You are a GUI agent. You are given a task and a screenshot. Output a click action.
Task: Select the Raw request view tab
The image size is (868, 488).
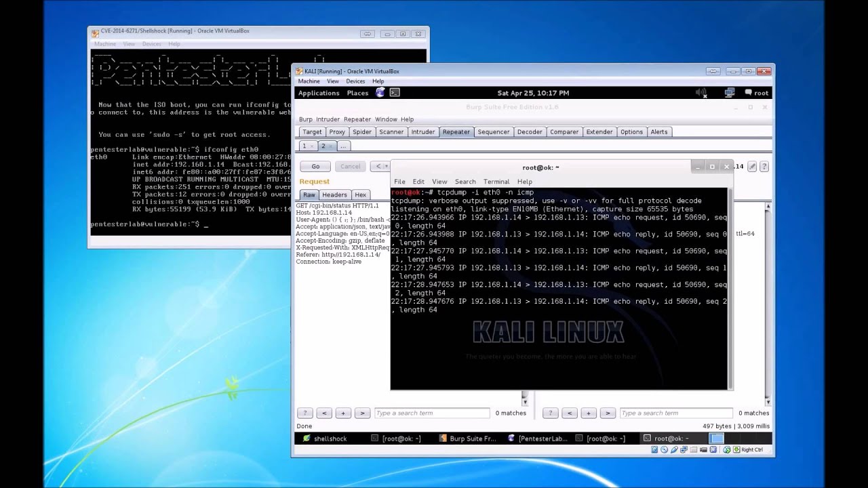(x=309, y=195)
